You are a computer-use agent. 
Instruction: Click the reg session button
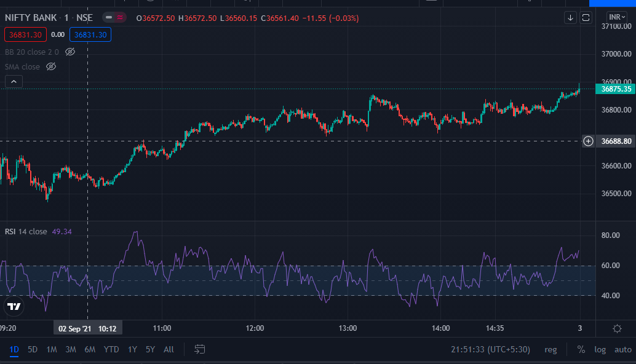tap(551, 349)
